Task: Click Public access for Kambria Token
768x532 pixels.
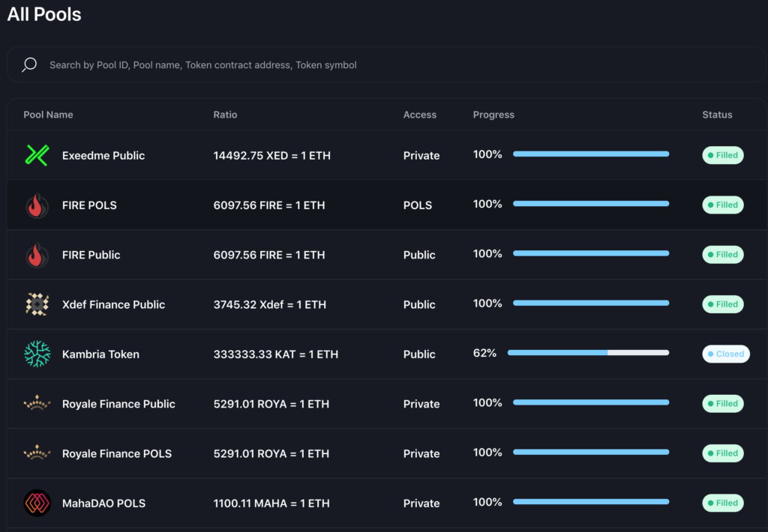Action: click(419, 354)
